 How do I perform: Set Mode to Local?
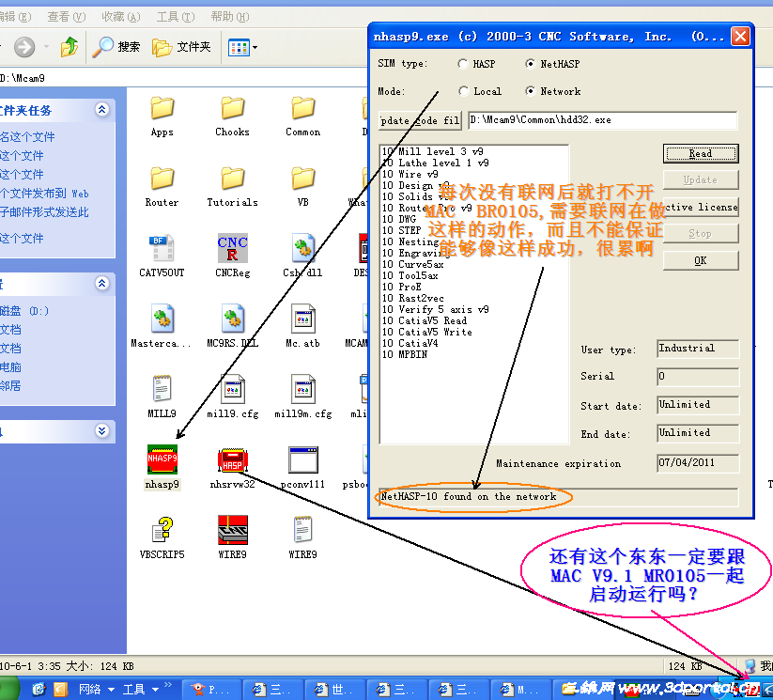pos(463,91)
